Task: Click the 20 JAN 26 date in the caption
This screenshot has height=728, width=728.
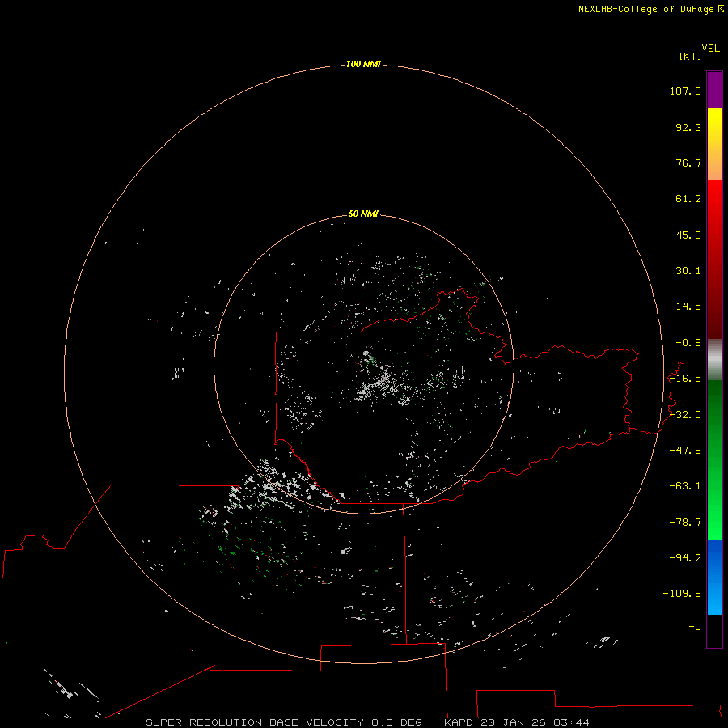Action: 514,722
